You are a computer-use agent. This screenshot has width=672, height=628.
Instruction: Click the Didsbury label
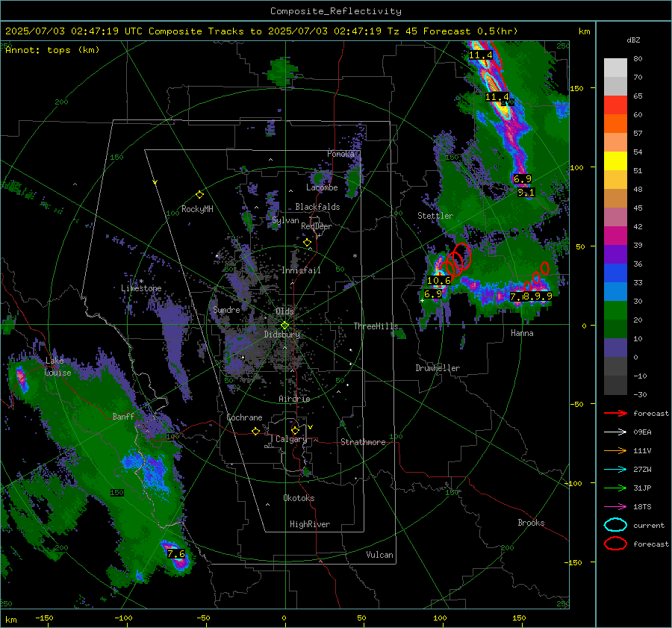282,335
